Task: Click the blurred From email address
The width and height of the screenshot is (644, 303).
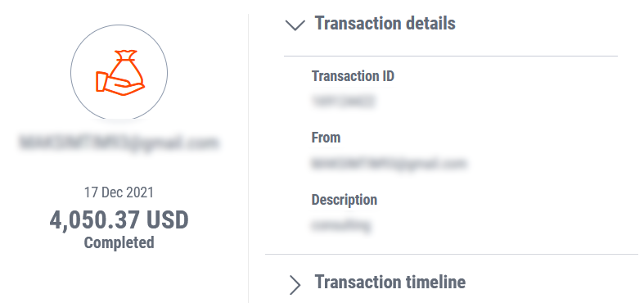Action: coord(389,164)
